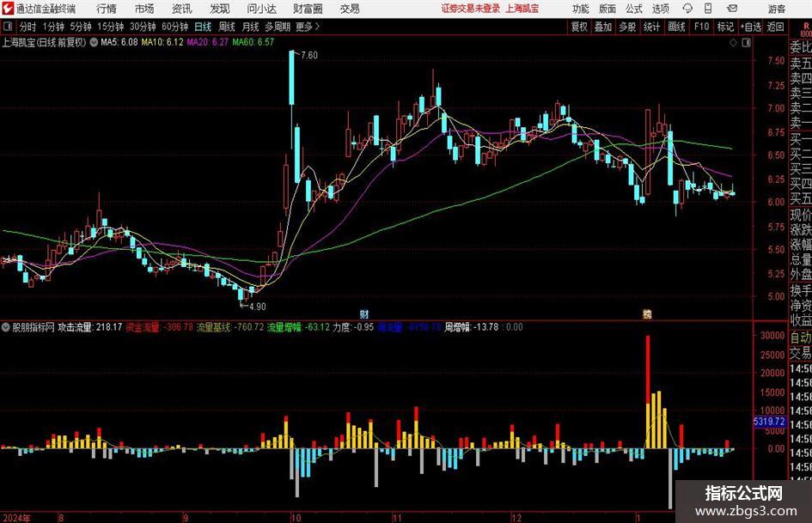Click the 标记 mark button
This screenshot has height=523, width=812.
pos(725,27)
